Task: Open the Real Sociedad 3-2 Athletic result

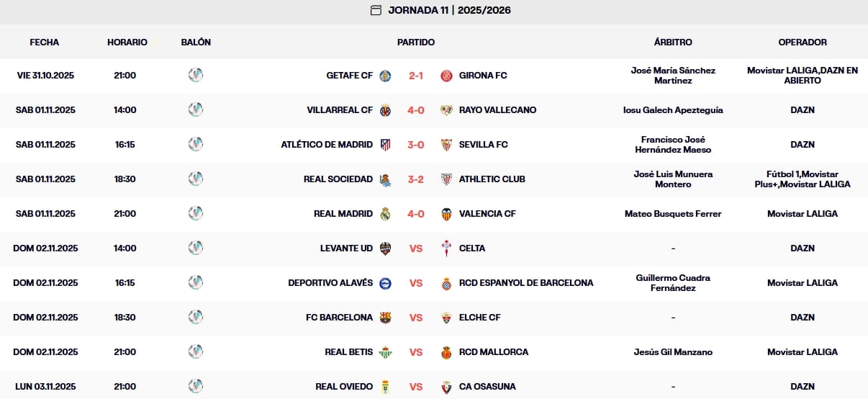Action: [x=416, y=179]
